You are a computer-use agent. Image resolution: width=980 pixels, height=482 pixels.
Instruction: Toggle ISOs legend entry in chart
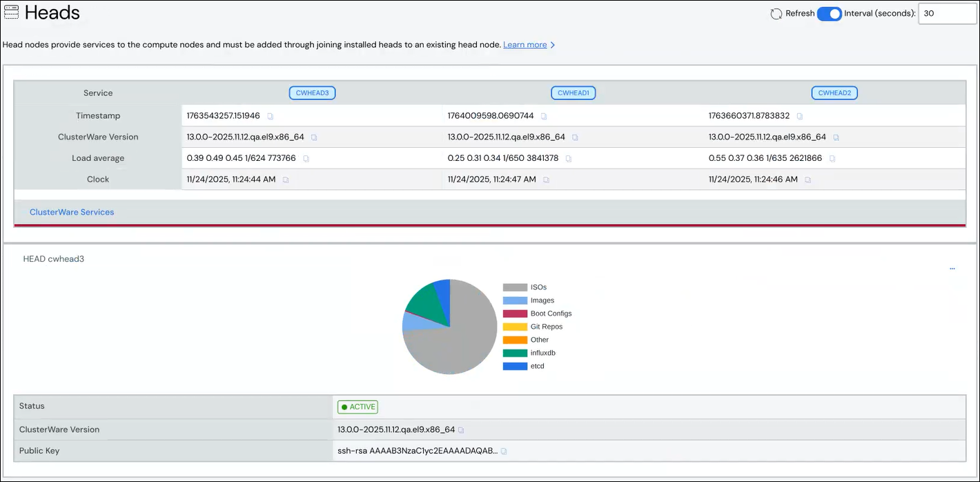pyautogui.click(x=538, y=287)
